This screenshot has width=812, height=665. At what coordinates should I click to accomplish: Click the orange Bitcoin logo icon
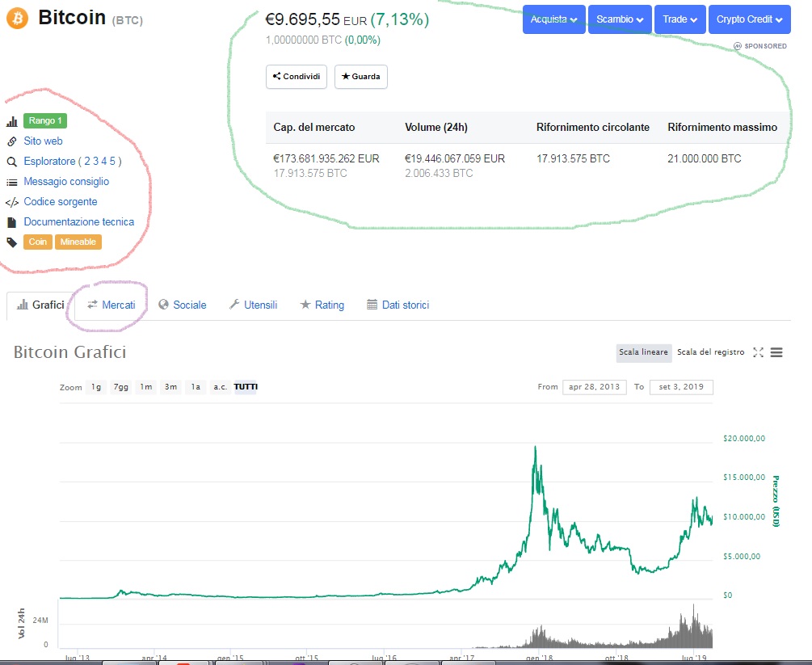(17, 18)
